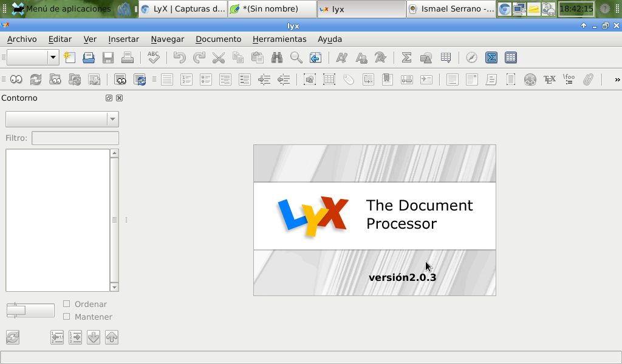Click the Menú de aplicaciones button
622x364 pixels.
(x=61, y=8)
